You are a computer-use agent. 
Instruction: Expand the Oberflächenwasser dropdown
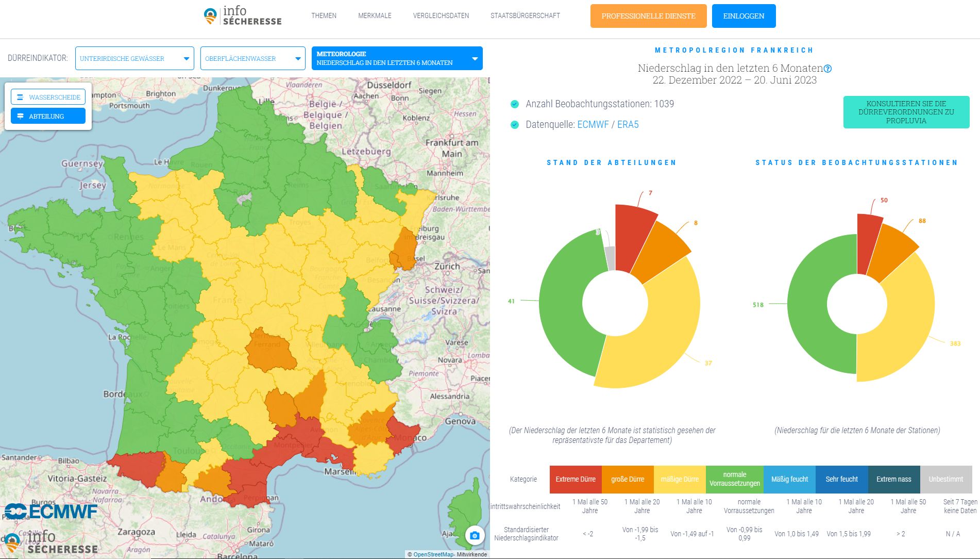252,58
